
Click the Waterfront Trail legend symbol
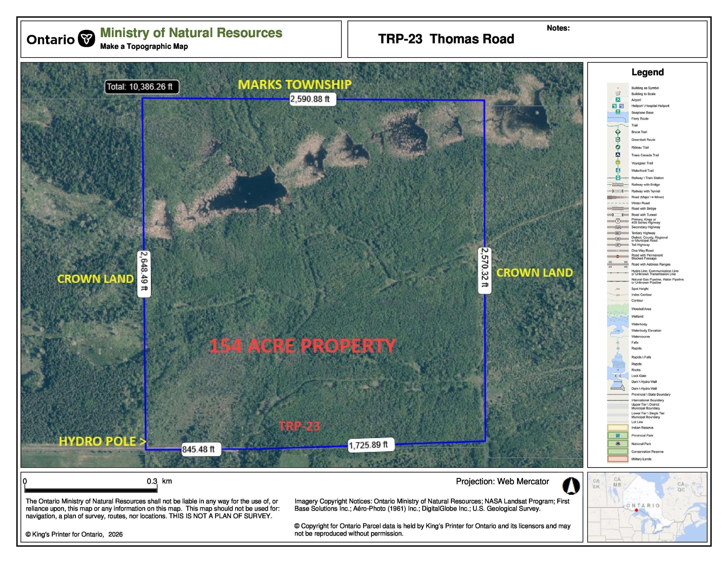618,170
